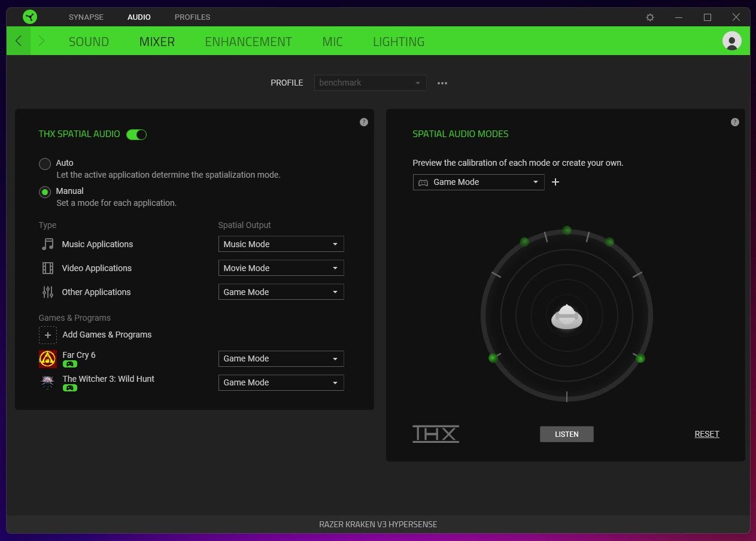Select the Auto radio button
The image size is (756, 541).
[45, 163]
